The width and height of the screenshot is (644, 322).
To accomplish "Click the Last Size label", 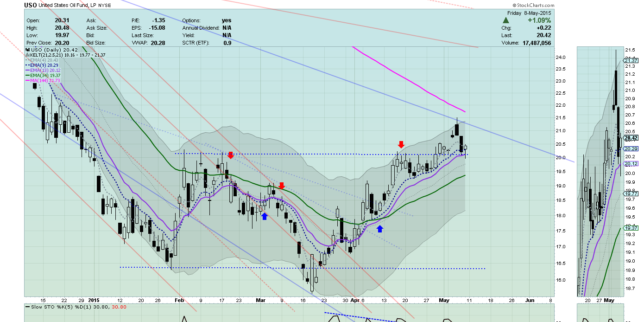I will 143,35.
